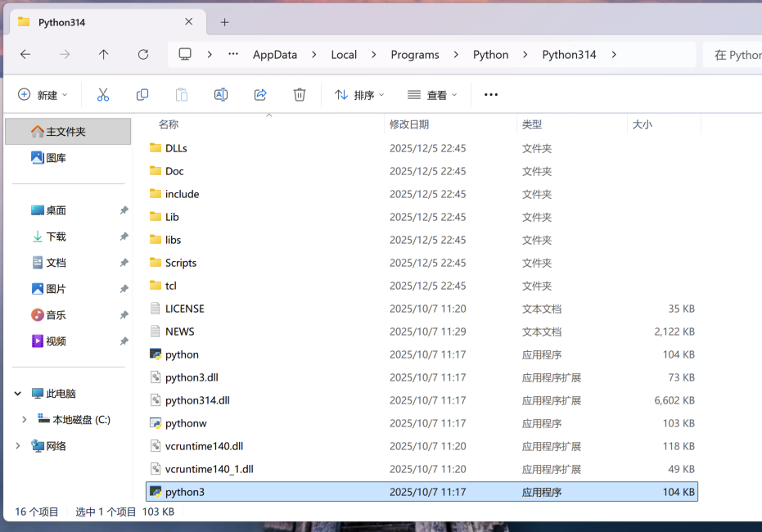Viewport: 762px width, 532px height.
Task: Select the pythonw application file
Action: [422, 423]
